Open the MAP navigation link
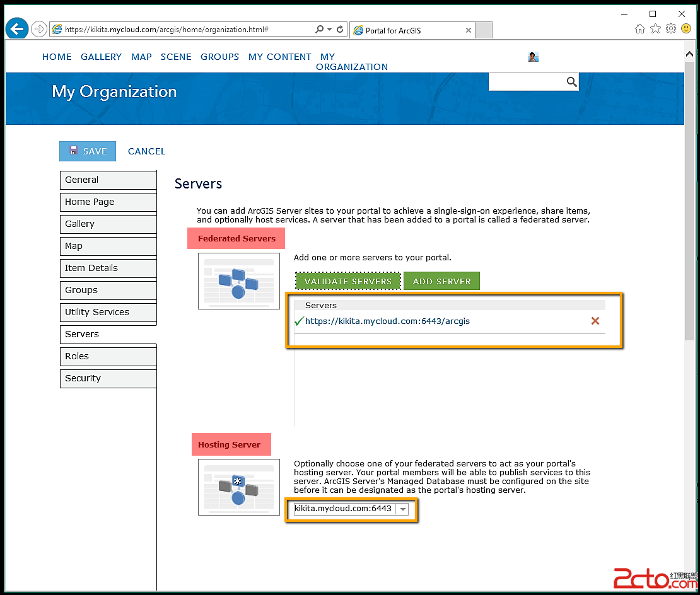The image size is (700, 595). [x=141, y=57]
